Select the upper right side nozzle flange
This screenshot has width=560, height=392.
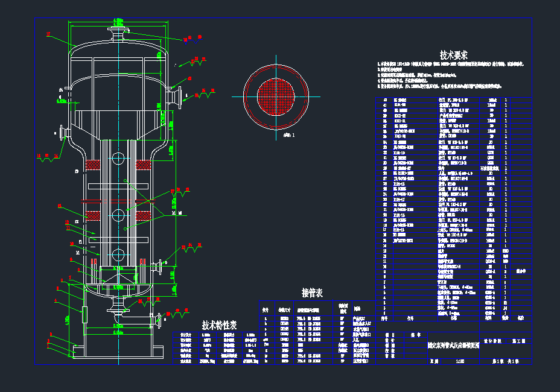pos(179,97)
